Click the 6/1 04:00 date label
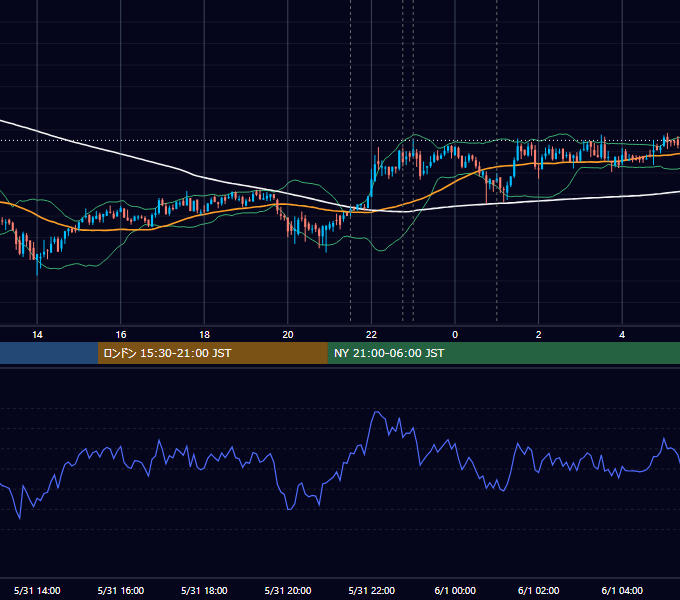This screenshot has width=680, height=600. tap(622, 590)
